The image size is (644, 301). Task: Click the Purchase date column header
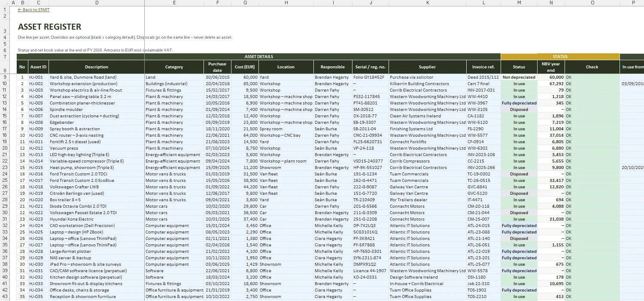point(217,67)
